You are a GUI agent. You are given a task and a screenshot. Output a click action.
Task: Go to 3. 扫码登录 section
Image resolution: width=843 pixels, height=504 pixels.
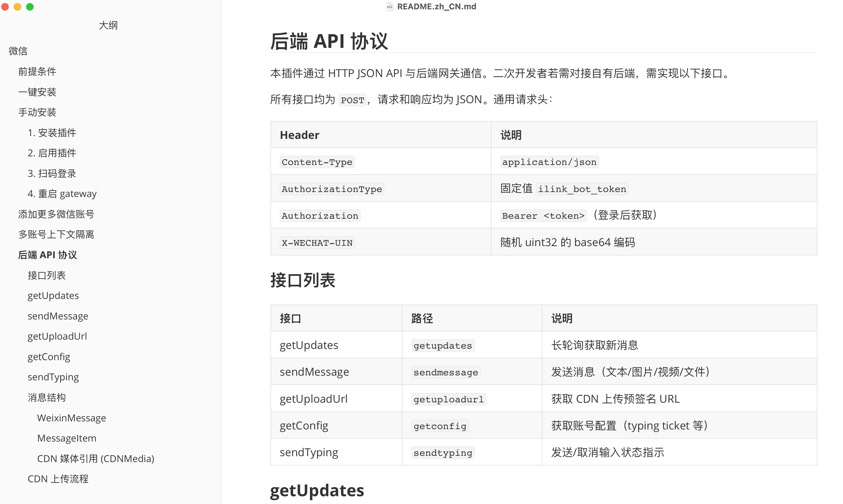pos(52,174)
